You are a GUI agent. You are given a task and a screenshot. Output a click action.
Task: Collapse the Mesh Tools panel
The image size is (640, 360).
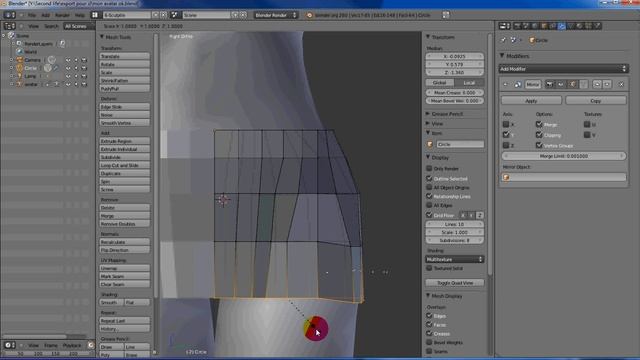(102, 37)
